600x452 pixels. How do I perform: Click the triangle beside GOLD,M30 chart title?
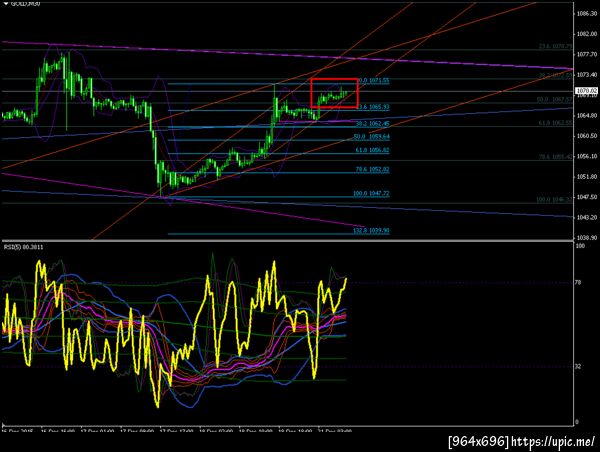pos(6,3)
